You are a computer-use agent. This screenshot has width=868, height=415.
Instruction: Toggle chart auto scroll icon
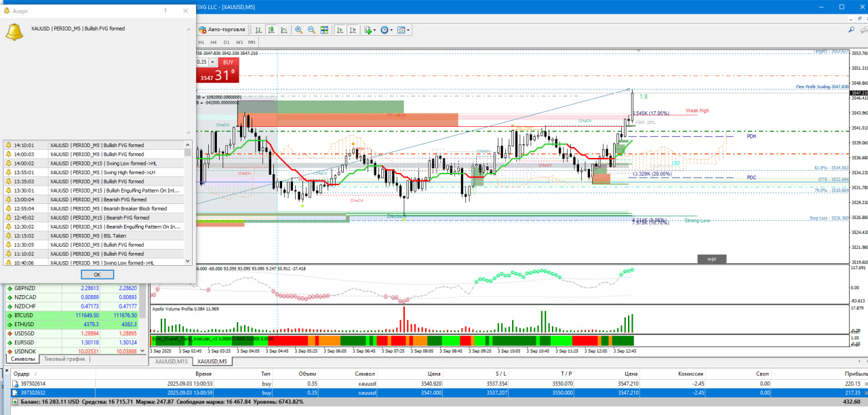tap(340, 30)
